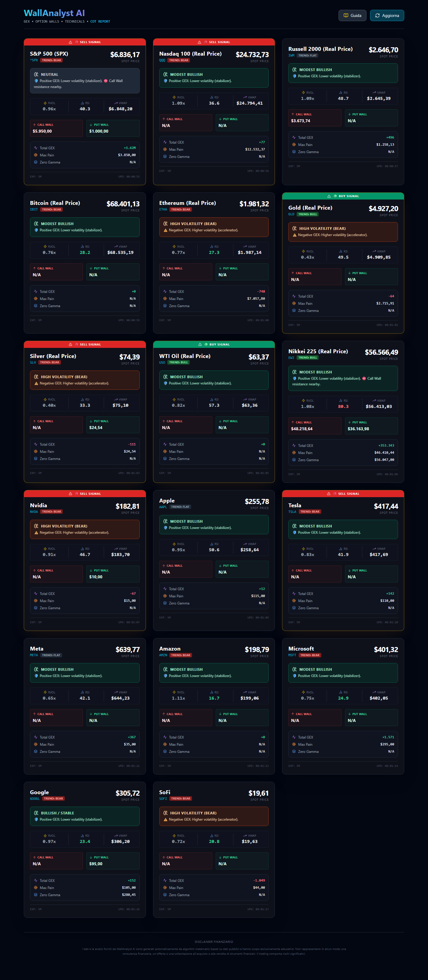Viewport: 428px width, 980px height.
Task: Click the book icon in Guida button
Action: tap(346, 15)
